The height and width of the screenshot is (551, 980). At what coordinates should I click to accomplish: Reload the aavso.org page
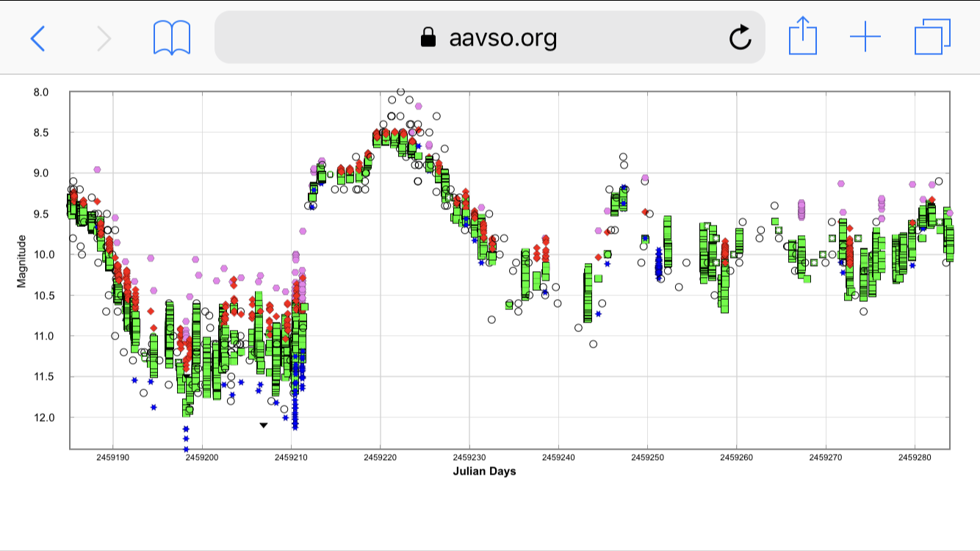[740, 37]
